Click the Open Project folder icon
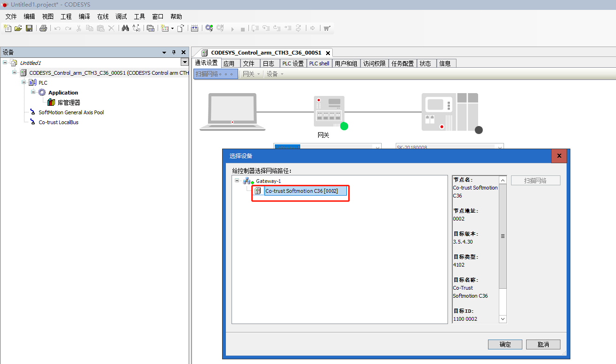This screenshot has height=364, width=616. pyautogui.click(x=18, y=28)
